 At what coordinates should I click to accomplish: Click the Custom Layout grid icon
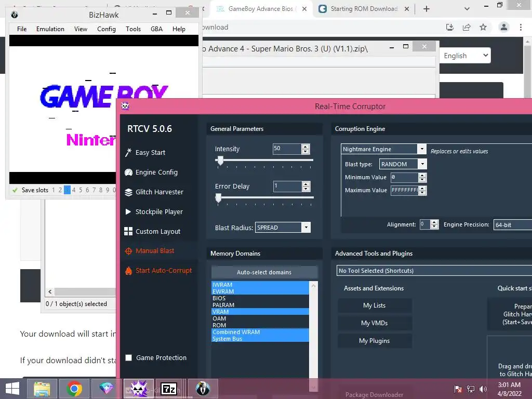(128, 231)
